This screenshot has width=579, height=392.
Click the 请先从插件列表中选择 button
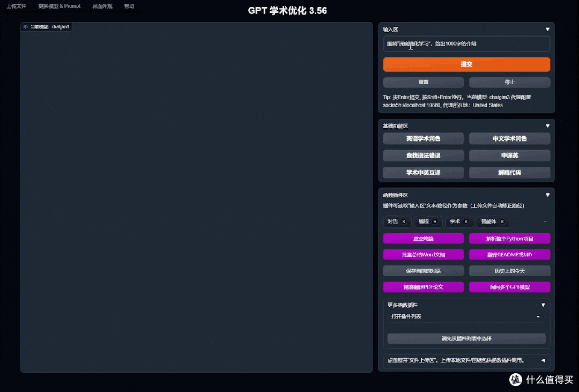click(466, 338)
